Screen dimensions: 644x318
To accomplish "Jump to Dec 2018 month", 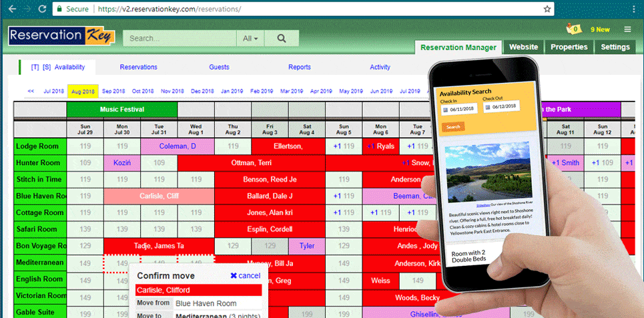I will (202, 92).
